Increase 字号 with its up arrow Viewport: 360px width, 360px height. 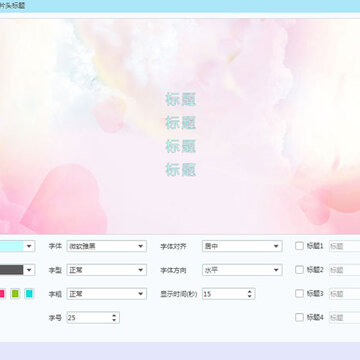[x=114, y=315]
